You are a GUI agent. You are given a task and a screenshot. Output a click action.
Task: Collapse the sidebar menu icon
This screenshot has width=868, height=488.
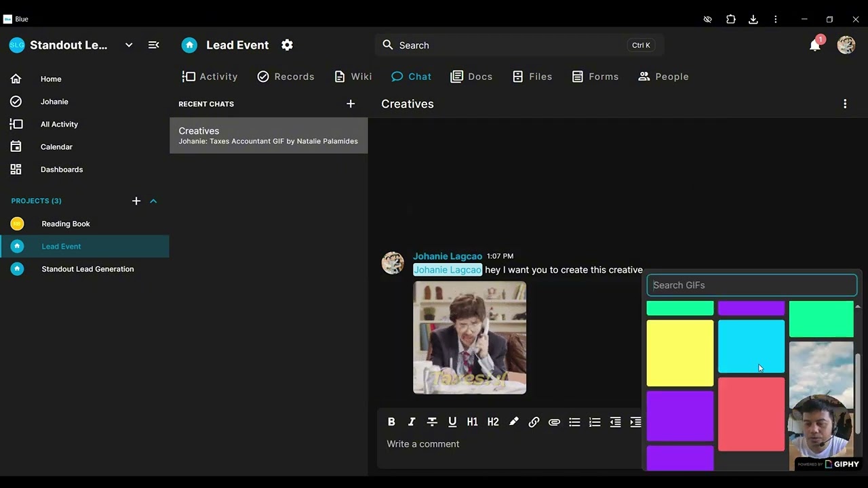(x=154, y=45)
